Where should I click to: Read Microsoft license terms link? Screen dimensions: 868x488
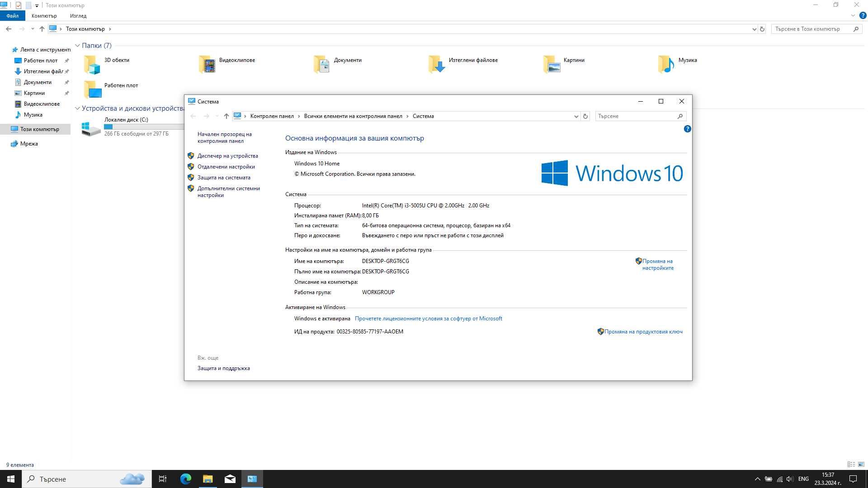pos(428,319)
